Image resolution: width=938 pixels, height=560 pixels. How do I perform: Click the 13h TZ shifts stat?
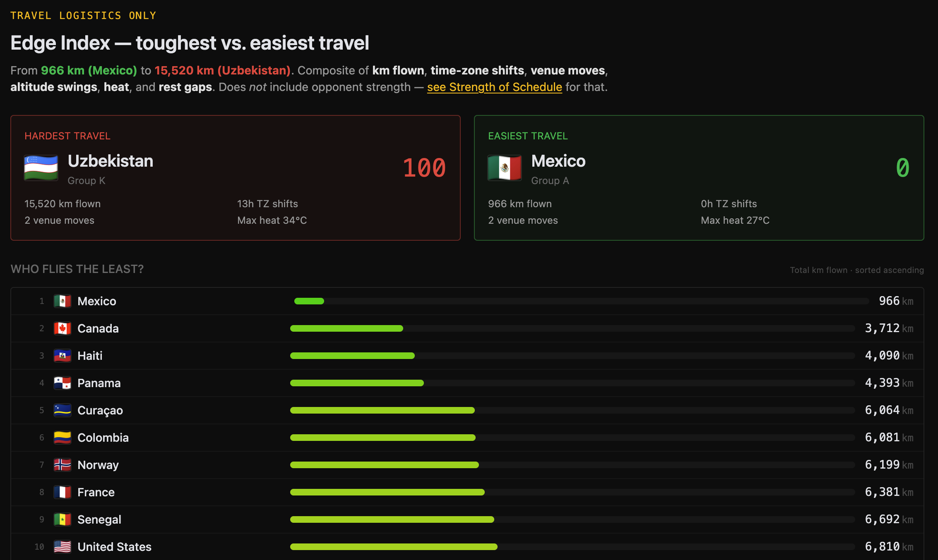tap(267, 204)
